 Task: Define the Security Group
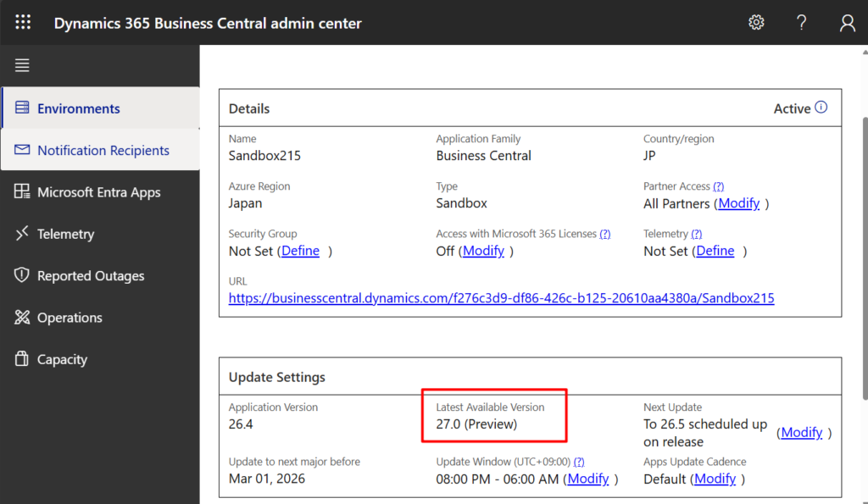click(x=300, y=251)
